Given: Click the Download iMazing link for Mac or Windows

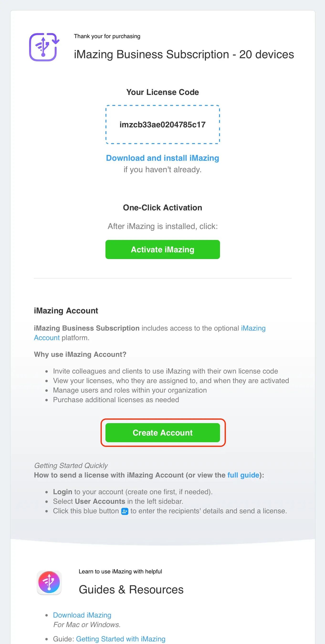Looking at the screenshot, I should 82,615.
